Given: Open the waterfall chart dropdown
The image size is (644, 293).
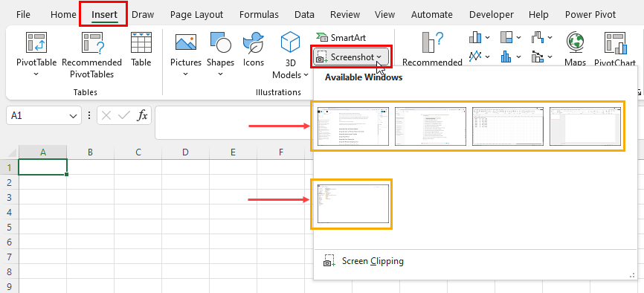Looking at the screenshot, I should (x=550, y=37).
